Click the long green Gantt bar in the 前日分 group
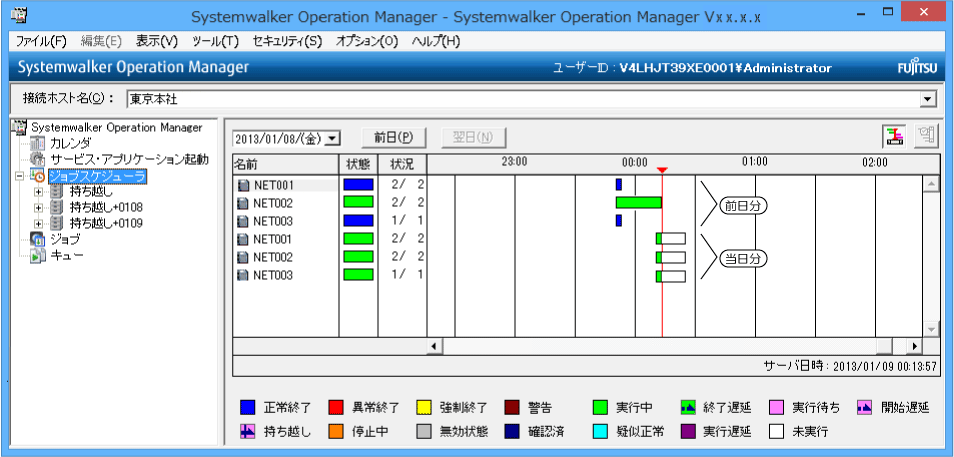This screenshot has width=954, height=457. click(x=638, y=203)
